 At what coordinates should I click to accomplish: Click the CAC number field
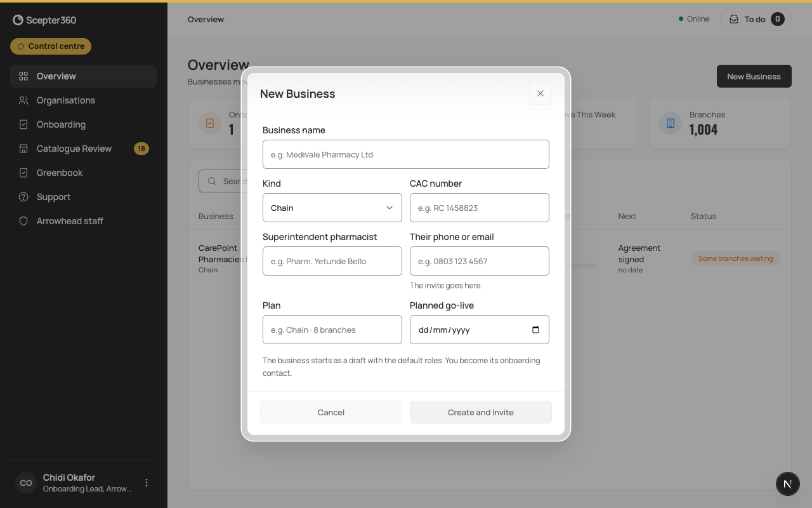(x=480, y=208)
